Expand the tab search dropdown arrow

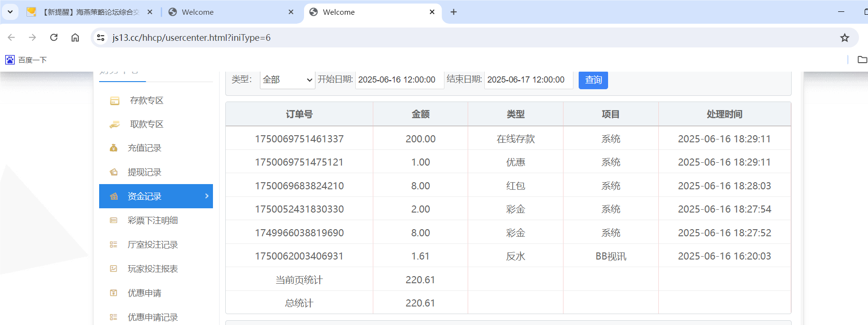click(x=10, y=12)
